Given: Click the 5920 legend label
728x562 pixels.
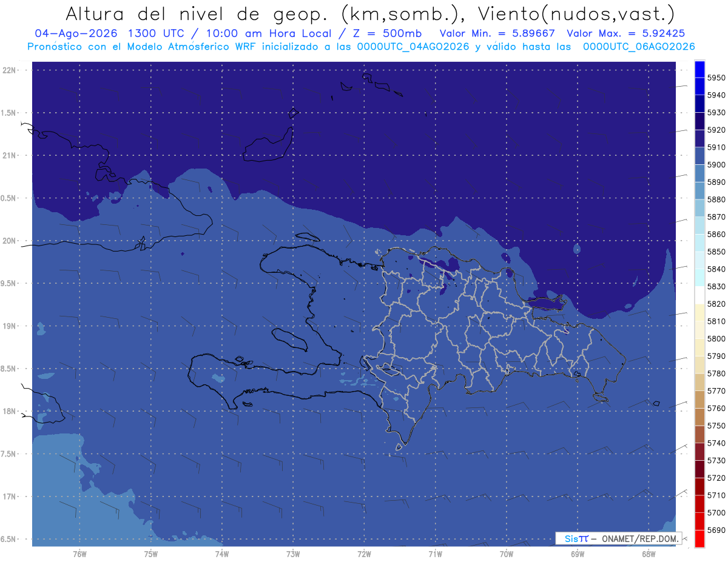Looking at the screenshot, I should [716, 130].
